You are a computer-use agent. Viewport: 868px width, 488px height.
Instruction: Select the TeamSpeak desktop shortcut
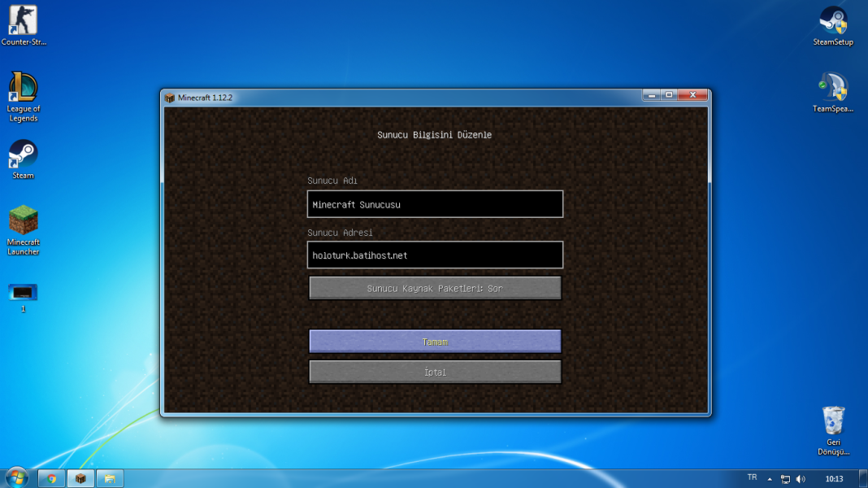pos(833,93)
